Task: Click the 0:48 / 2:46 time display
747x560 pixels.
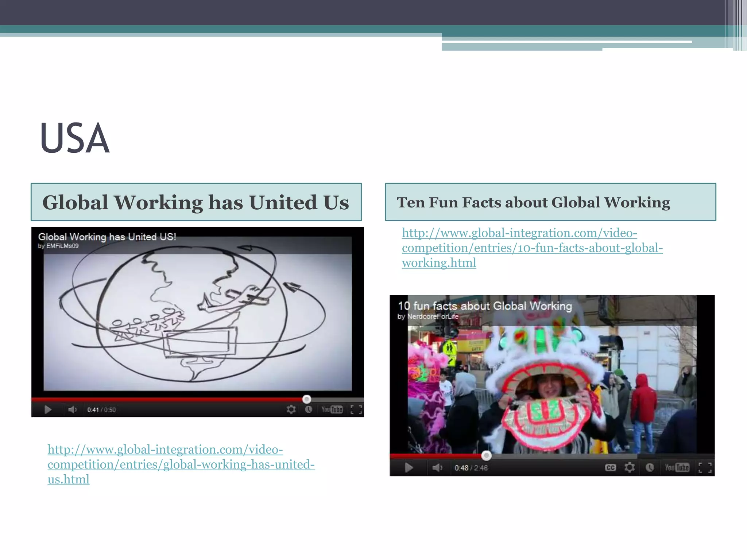Action: pos(471,468)
